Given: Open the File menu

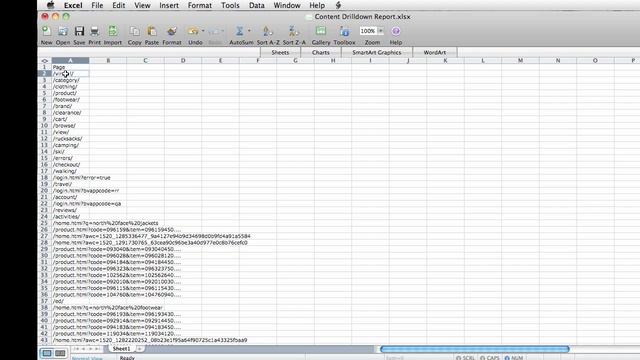Looking at the screenshot, I should pos(97,5).
